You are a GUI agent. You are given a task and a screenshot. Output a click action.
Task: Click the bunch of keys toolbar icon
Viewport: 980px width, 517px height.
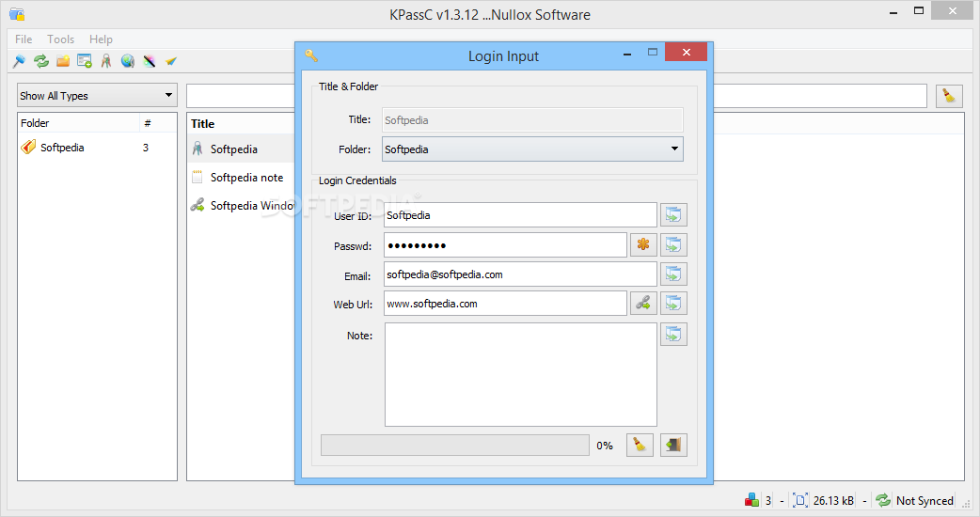(106, 61)
